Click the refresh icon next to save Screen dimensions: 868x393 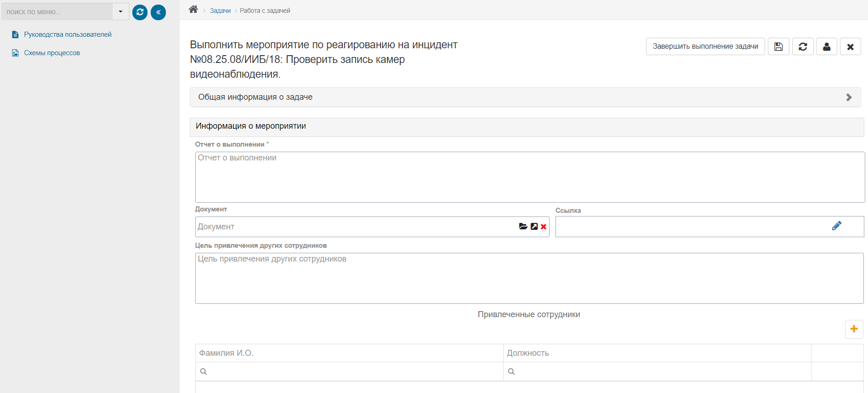[x=803, y=46]
